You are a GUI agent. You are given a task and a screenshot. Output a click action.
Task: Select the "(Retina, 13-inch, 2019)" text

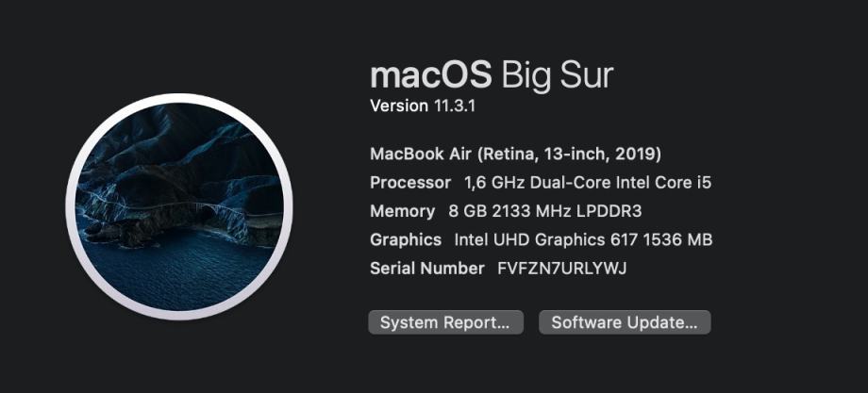point(569,154)
